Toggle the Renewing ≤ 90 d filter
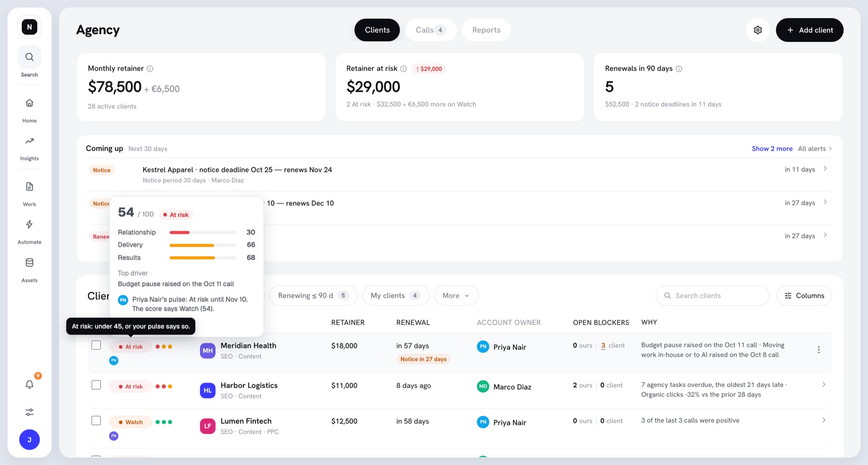This screenshot has width=868, height=465. click(x=313, y=296)
